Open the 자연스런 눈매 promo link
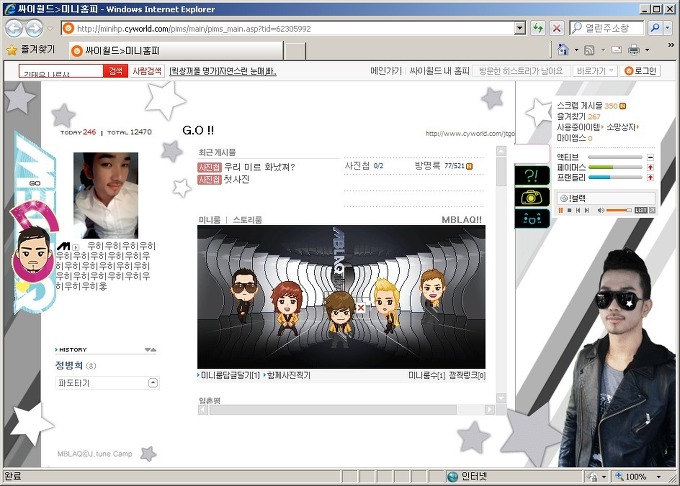 click(x=223, y=71)
